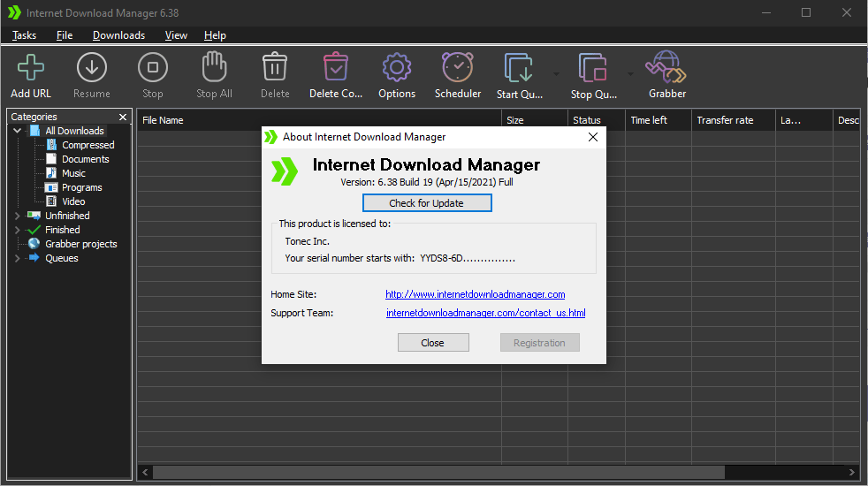The height and width of the screenshot is (486, 868).
Task: Open the internetdownloadmanager.com home site link
Action: tap(475, 294)
